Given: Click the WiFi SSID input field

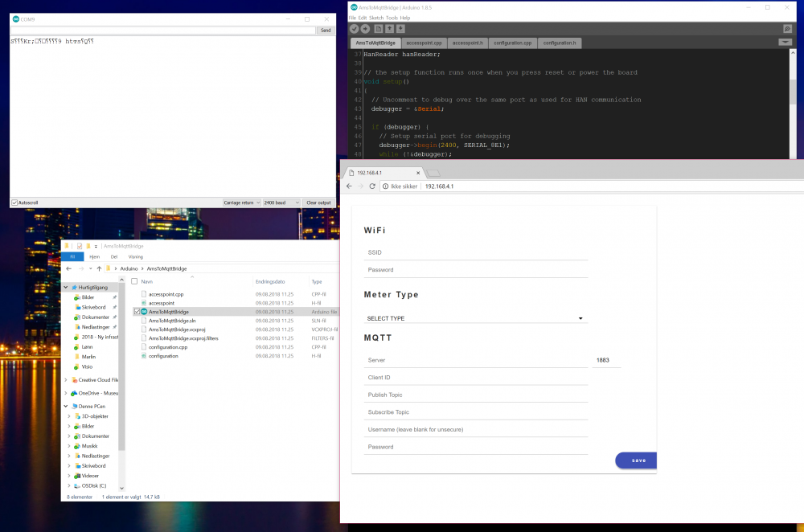Looking at the screenshot, I should [477, 252].
